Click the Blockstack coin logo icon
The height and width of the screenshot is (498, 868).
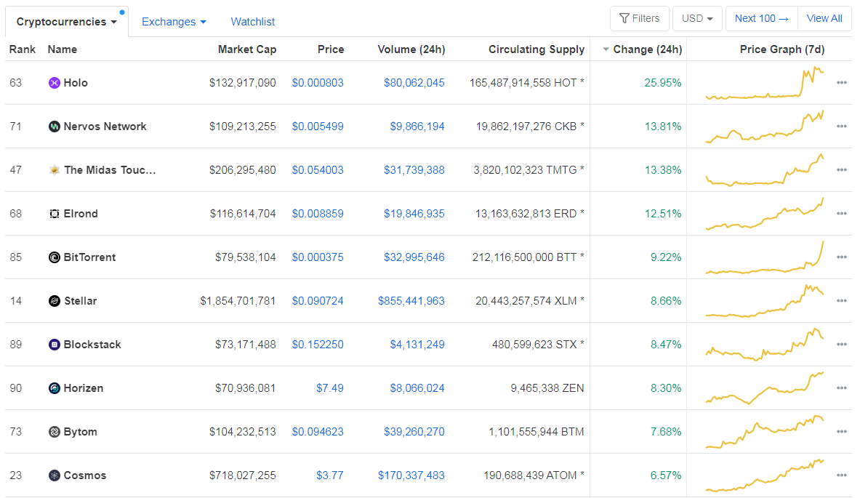tap(55, 345)
